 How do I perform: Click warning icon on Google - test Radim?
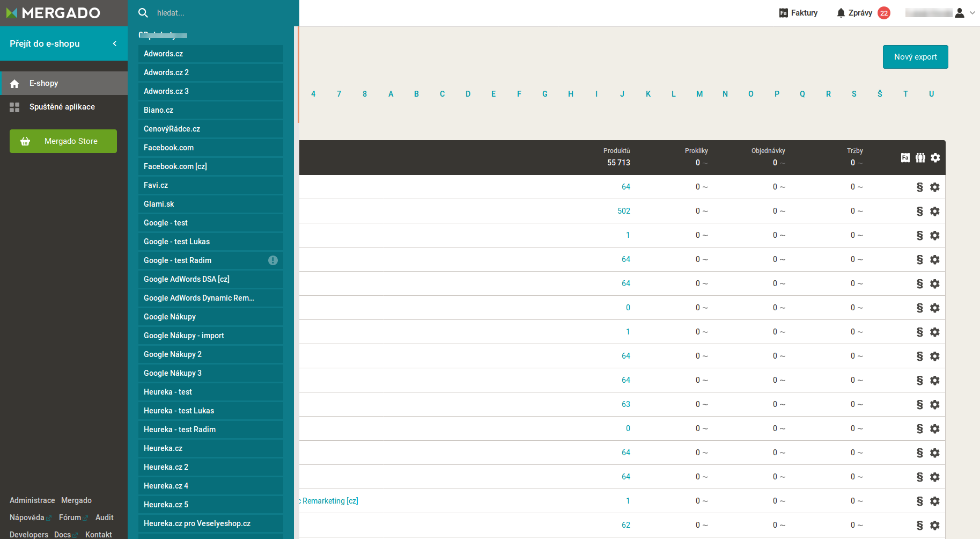(273, 260)
